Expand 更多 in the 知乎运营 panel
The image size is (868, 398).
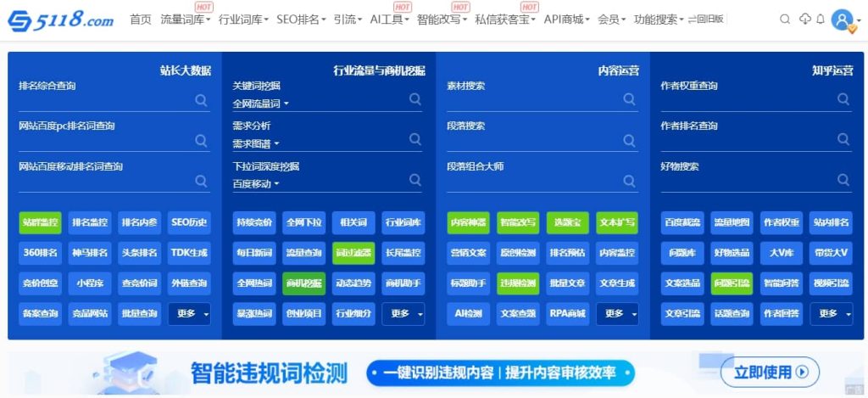(832, 314)
